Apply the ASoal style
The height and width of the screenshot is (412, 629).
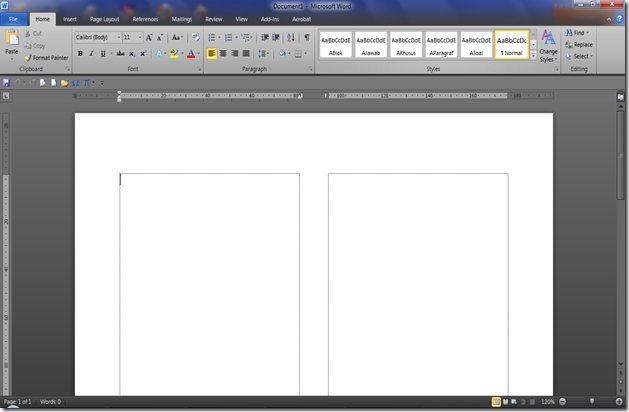pyautogui.click(x=476, y=45)
